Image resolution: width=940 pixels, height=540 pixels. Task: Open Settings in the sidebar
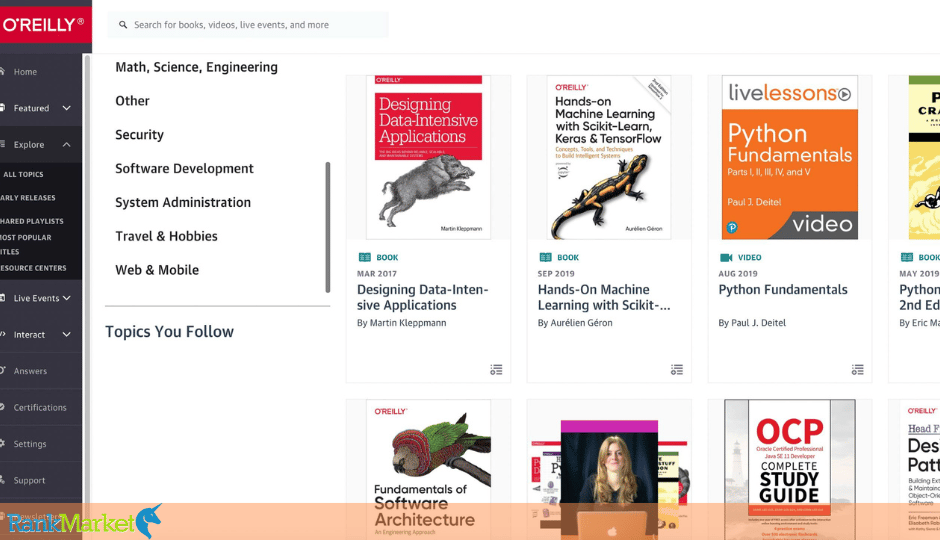coord(29,444)
